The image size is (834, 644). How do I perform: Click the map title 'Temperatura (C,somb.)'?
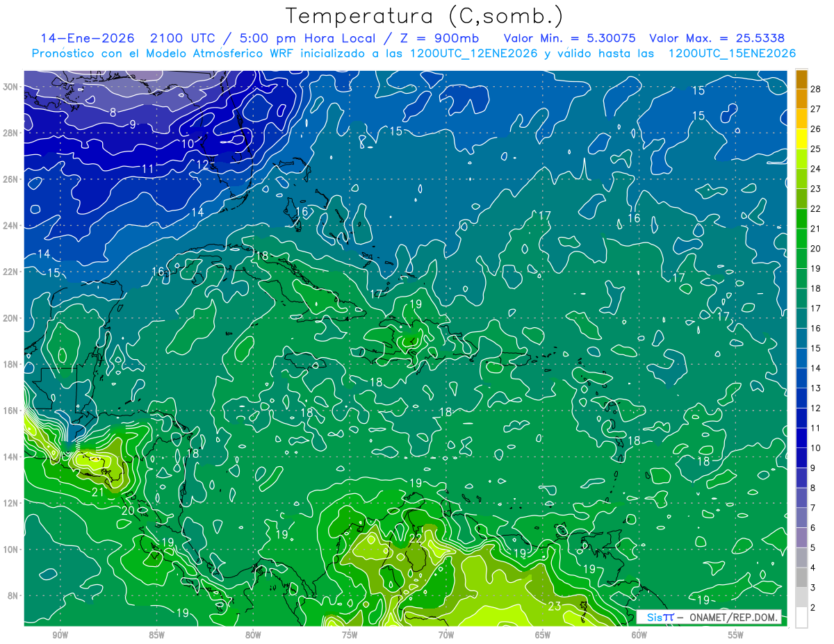click(424, 16)
